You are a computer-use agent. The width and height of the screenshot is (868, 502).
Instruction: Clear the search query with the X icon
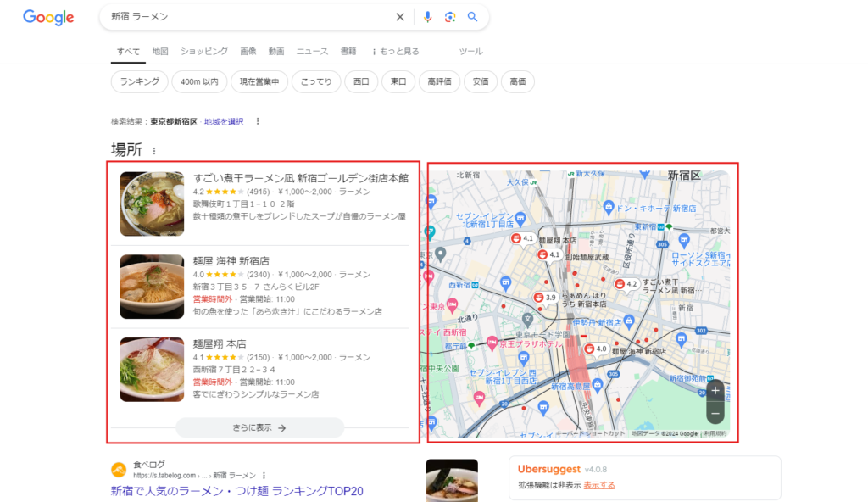tap(400, 16)
